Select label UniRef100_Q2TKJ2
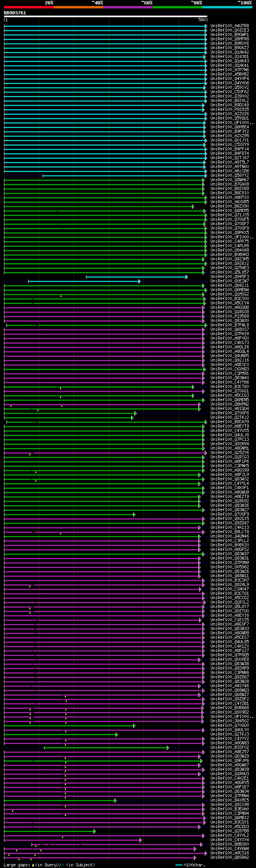Screen dimensions: 256x868 coord(230,418)
